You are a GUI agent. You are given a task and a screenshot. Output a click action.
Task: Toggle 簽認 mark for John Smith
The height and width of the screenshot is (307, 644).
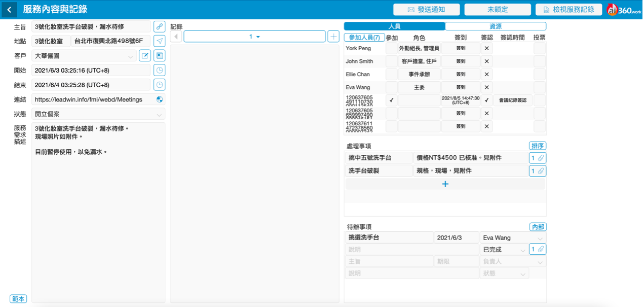(486, 61)
